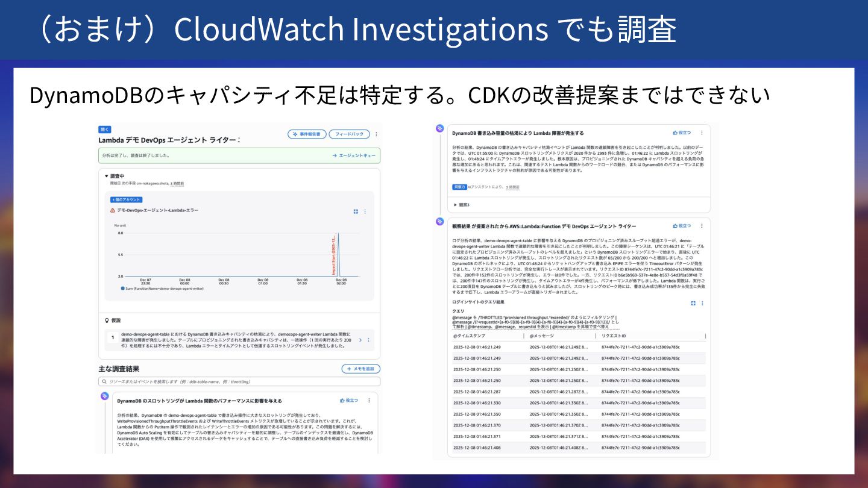Click the Impact Start marker on the chart
Viewport: 868px width, 488px height.
(334, 254)
